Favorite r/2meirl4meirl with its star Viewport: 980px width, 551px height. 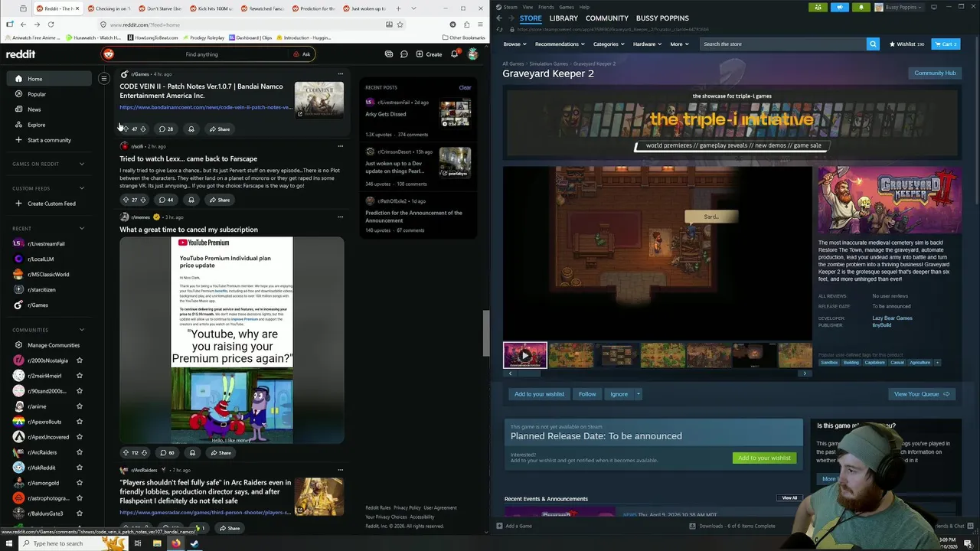pos(80,376)
